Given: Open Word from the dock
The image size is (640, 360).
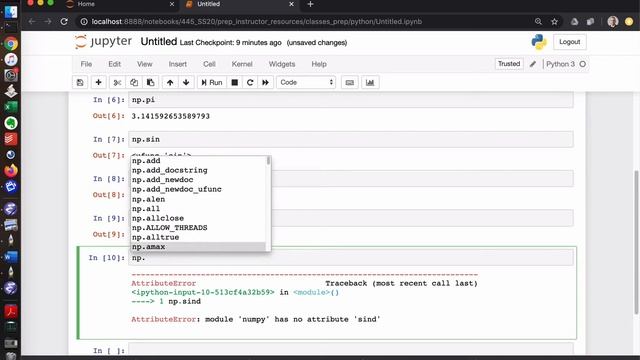Looking at the screenshot, I should pos(11,257).
